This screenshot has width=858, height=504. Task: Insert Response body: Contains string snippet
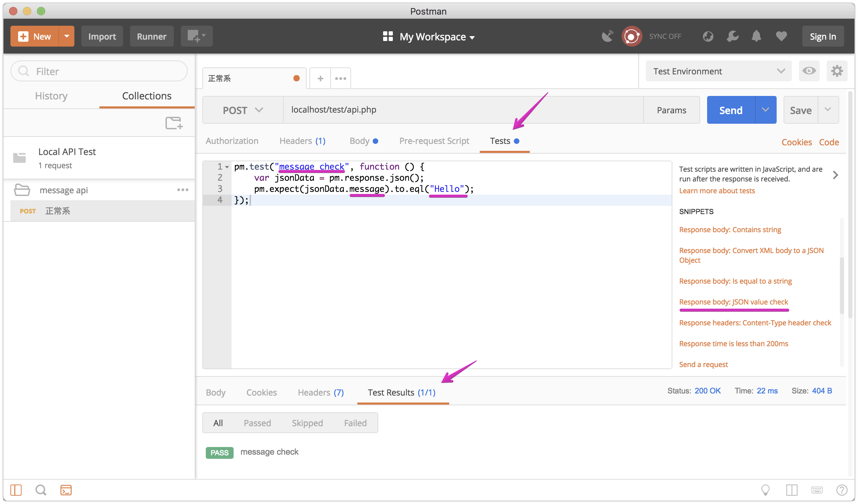[x=730, y=230]
